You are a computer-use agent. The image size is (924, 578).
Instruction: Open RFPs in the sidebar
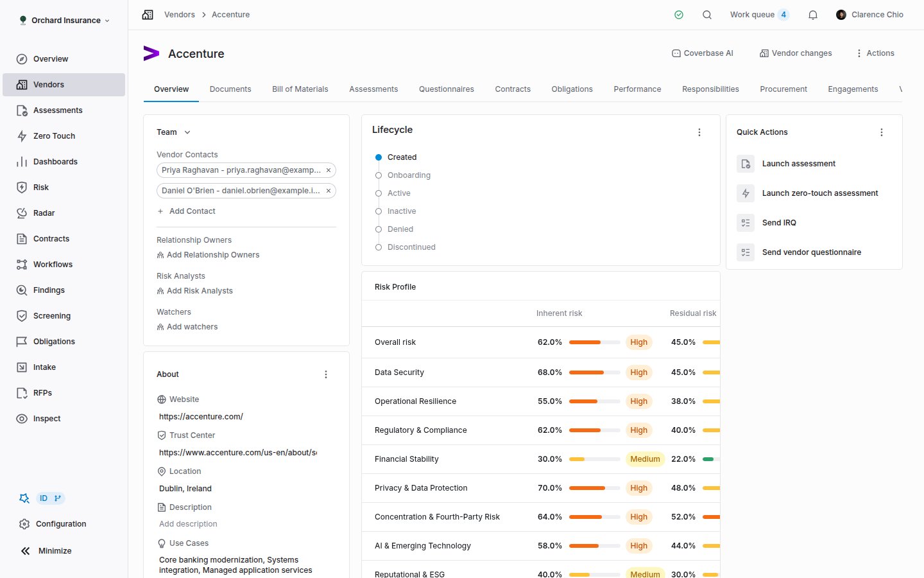pos(64,393)
